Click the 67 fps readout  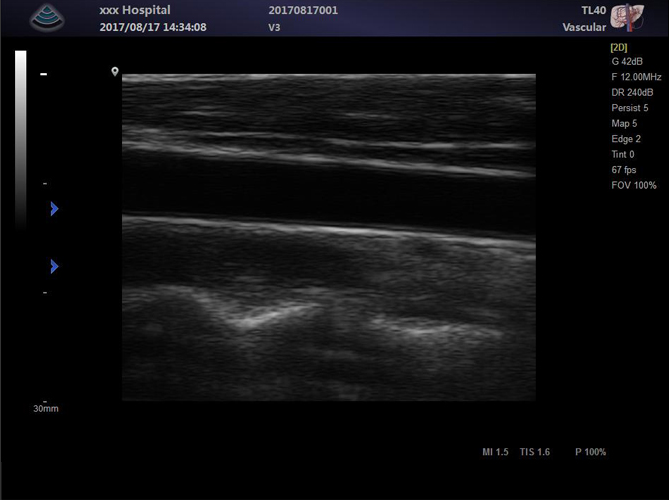(x=624, y=170)
